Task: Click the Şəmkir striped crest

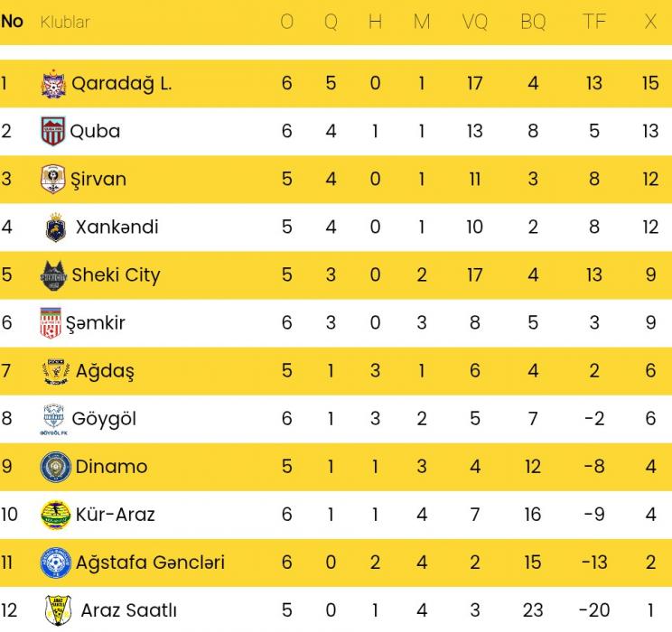Action: [x=51, y=323]
